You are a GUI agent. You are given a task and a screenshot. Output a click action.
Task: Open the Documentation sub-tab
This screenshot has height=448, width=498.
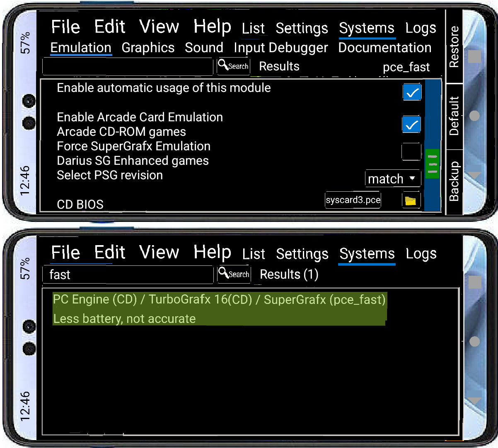point(385,48)
